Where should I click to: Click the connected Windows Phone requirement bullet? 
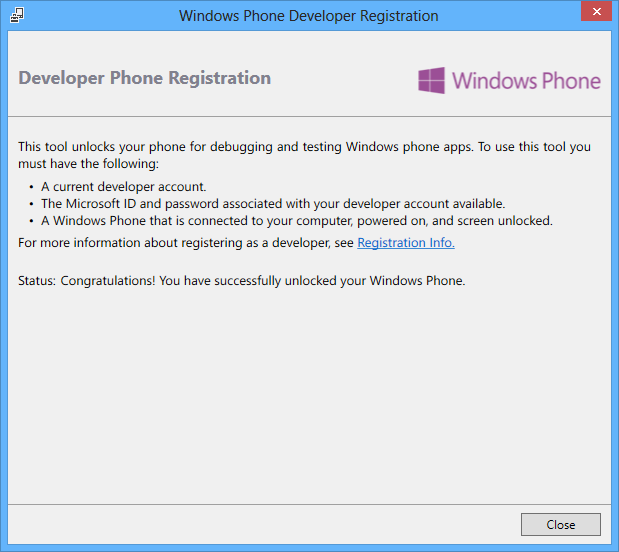point(297,221)
